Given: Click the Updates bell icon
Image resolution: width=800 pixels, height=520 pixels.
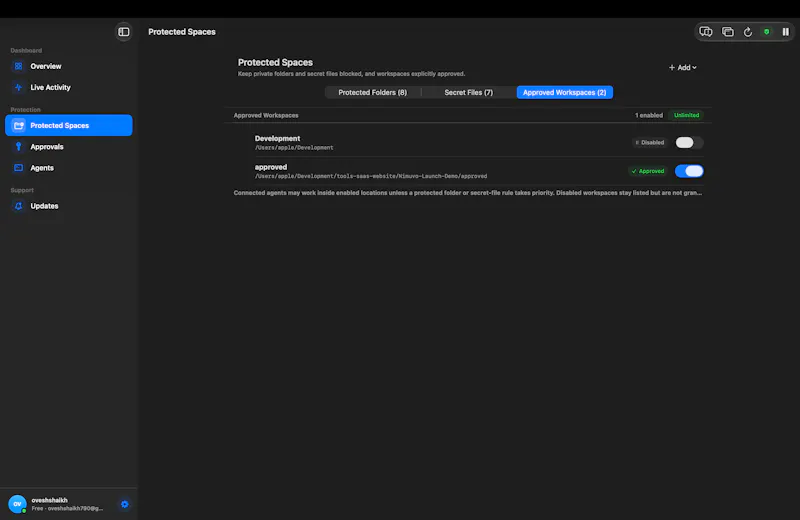Looking at the screenshot, I should coord(18,206).
